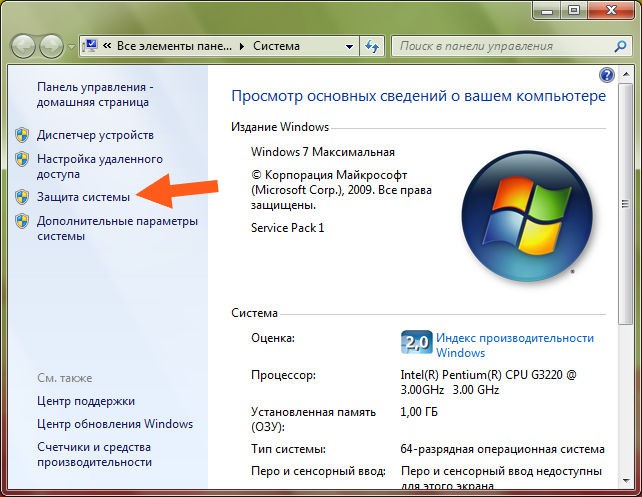Click '1,00 ГБ' memory value
Image resolution: width=642 pixels, height=497 pixels.
tap(419, 412)
